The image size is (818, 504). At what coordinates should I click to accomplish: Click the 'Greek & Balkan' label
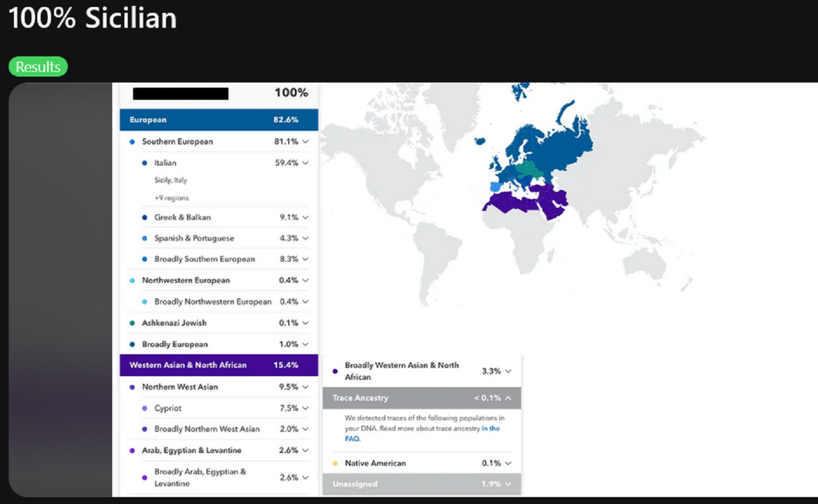pos(182,218)
